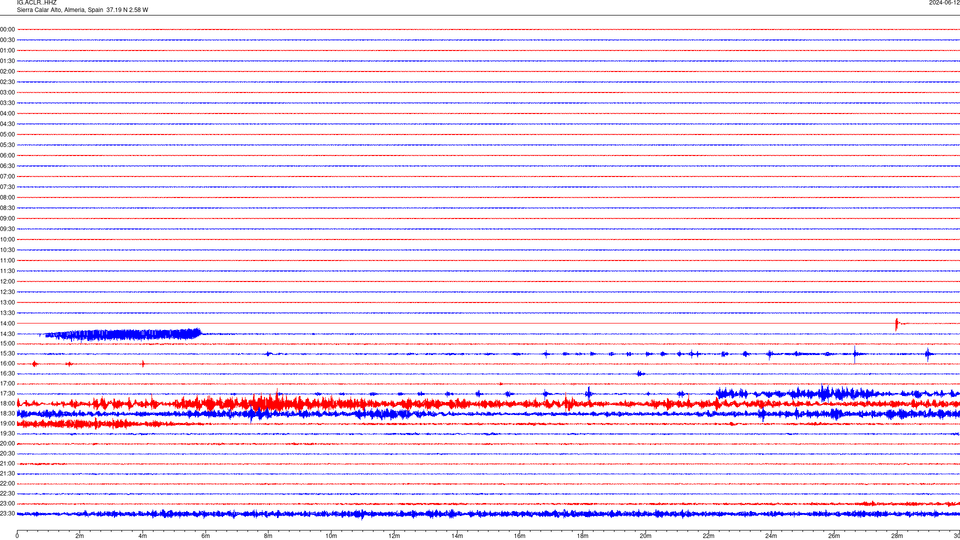
Task: Click the 14:30 time label
Action: click(x=7, y=334)
